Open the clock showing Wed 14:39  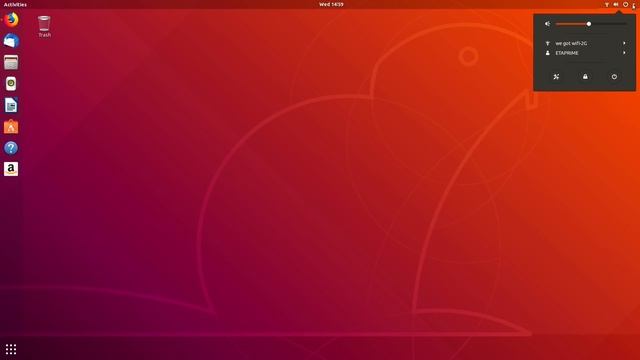point(331,4)
